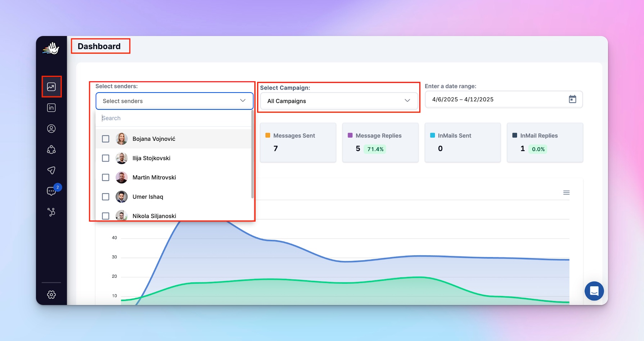Screen dimensions: 644x341
Task: Open the inbox chat icon with badge
Action: click(x=51, y=191)
